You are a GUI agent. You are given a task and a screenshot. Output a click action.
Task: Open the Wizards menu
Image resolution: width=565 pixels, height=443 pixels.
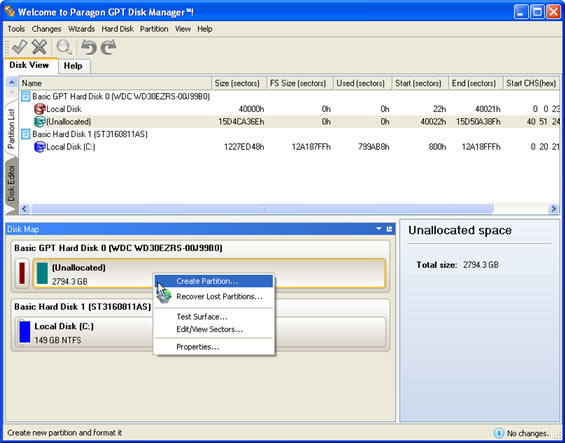click(81, 29)
